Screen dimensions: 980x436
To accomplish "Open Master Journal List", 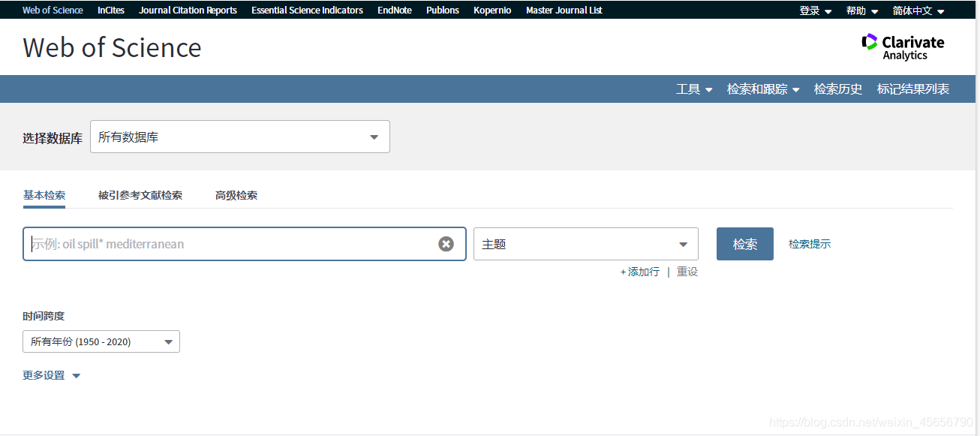I will click(564, 11).
